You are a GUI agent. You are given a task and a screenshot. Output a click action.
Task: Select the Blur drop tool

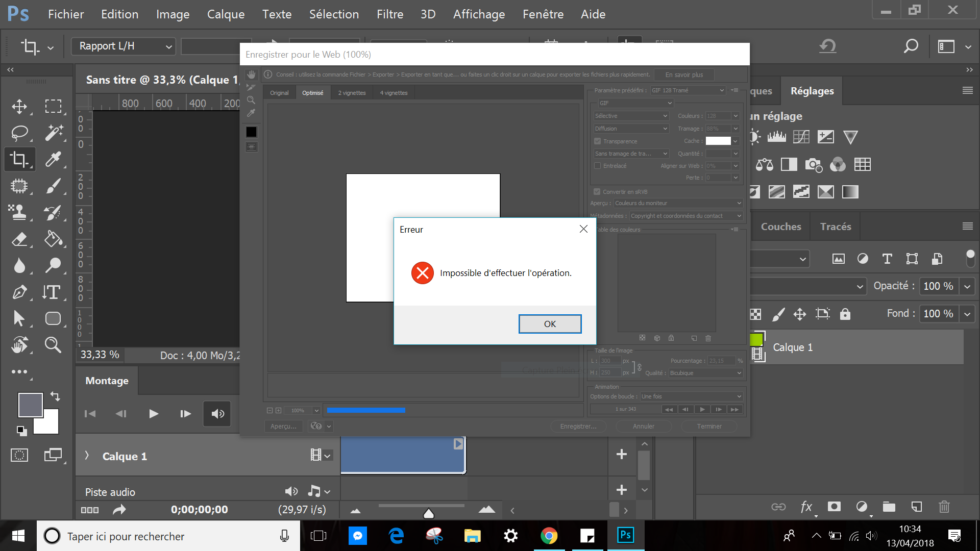click(x=19, y=265)
